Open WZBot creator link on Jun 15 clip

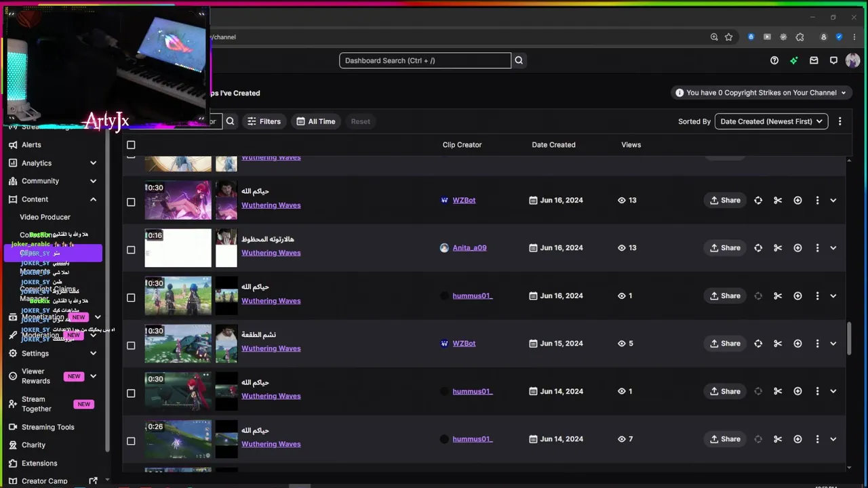click(464, 344)
